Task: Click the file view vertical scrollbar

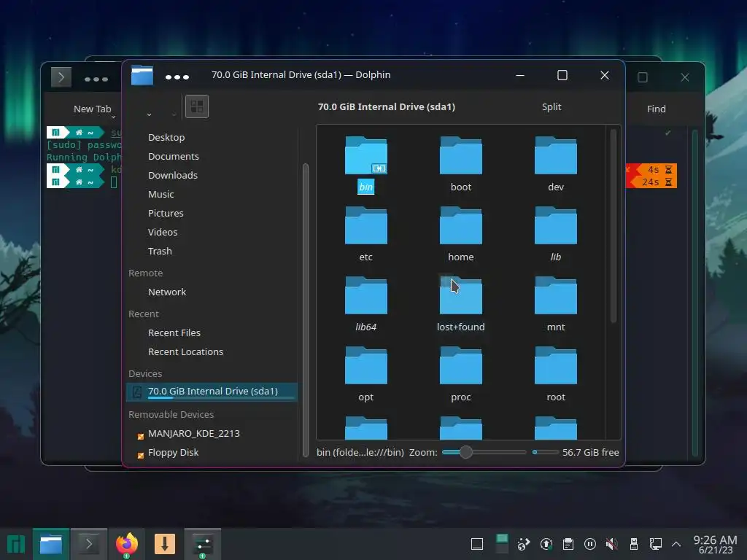Action: tap(614, 226)
